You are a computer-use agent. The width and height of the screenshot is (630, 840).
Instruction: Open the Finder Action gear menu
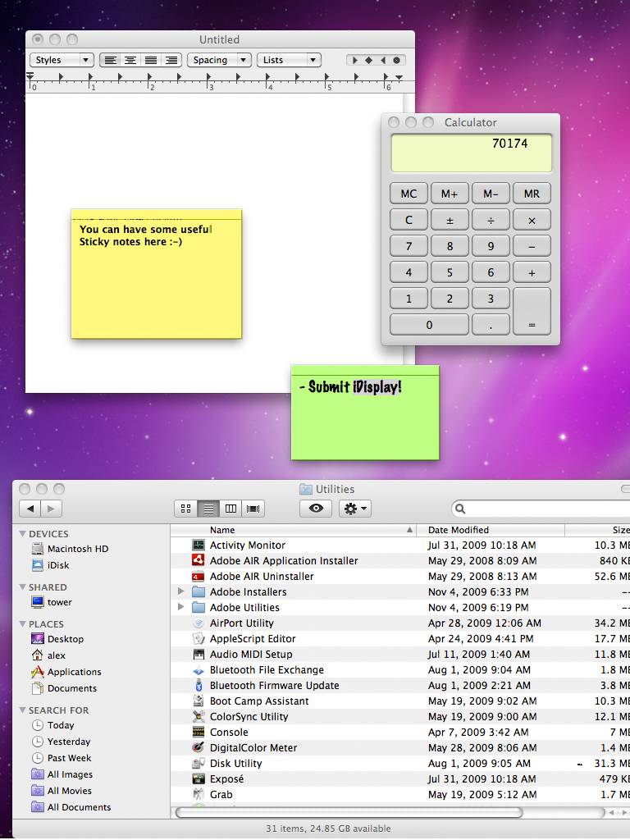coord(355,509)
